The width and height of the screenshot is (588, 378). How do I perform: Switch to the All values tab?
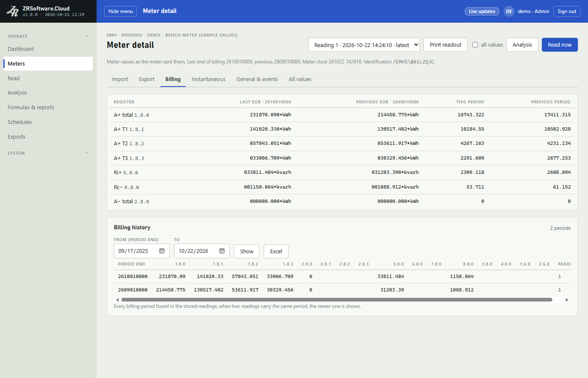(300, 79)
